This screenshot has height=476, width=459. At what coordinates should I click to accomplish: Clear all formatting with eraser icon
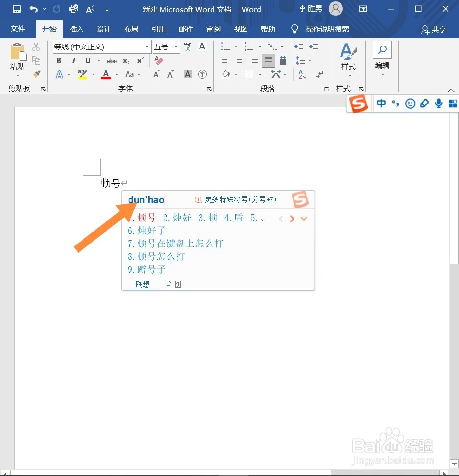tap(158, 60)
